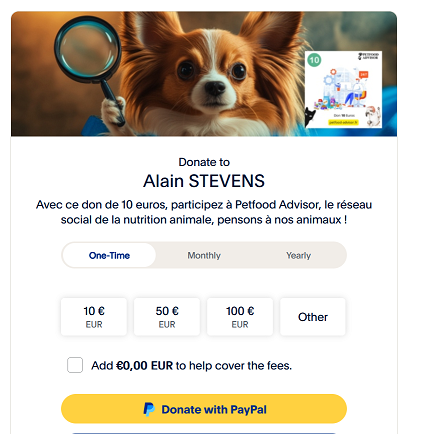This screenshot has height=434, width=426.
Task: Switch to Yearly donation frequency
Action: pyautogui.click(x=298, y=255)
